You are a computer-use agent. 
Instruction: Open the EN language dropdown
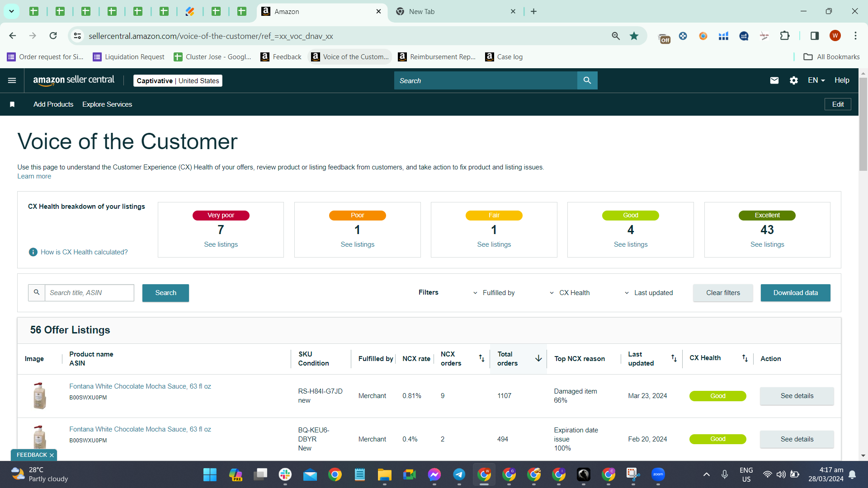[x=816, y=80]
